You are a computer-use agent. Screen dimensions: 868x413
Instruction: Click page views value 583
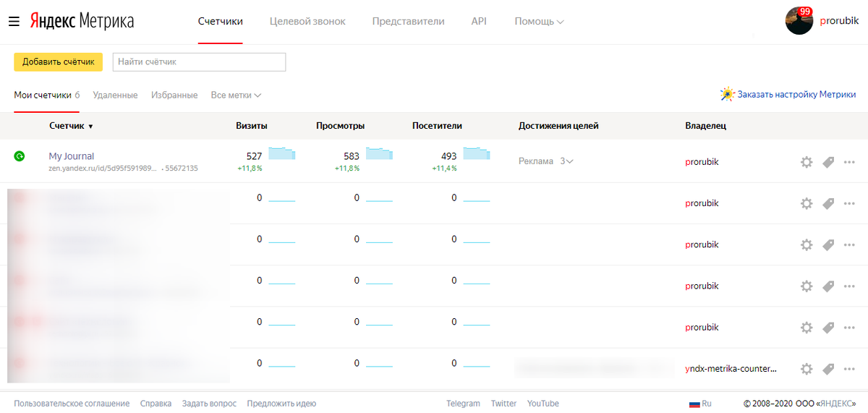click(x=352, y=156)
